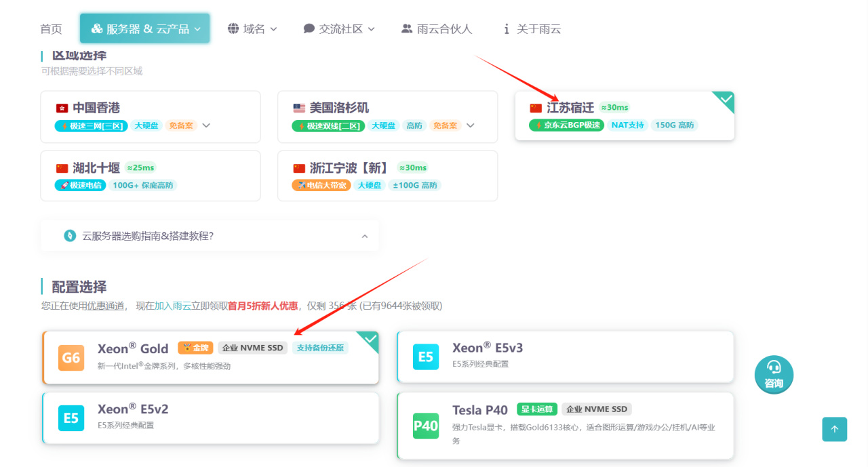Expand zone options for 中国香港
Screen dimensions: 868x467
click(207, 125)
